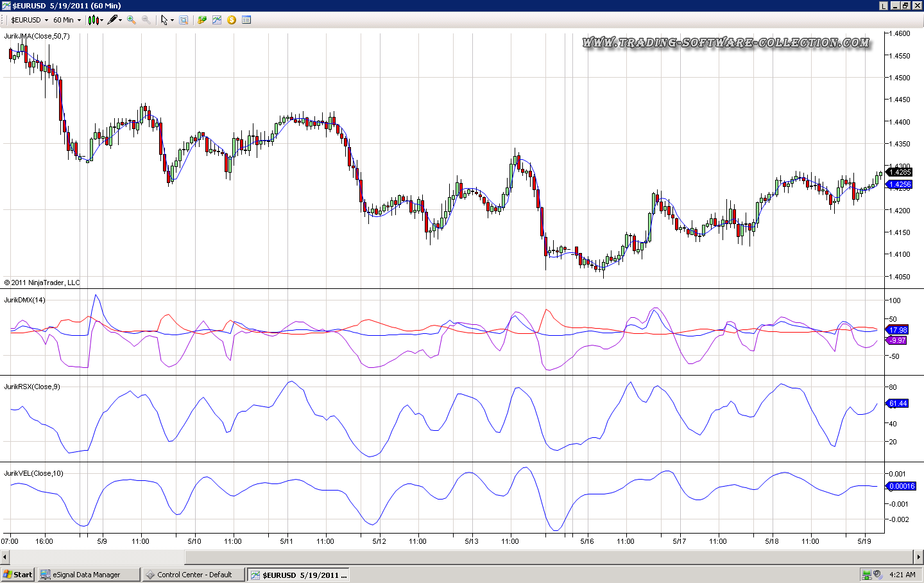Open the candlestick chart style selector

coord(94,20)
